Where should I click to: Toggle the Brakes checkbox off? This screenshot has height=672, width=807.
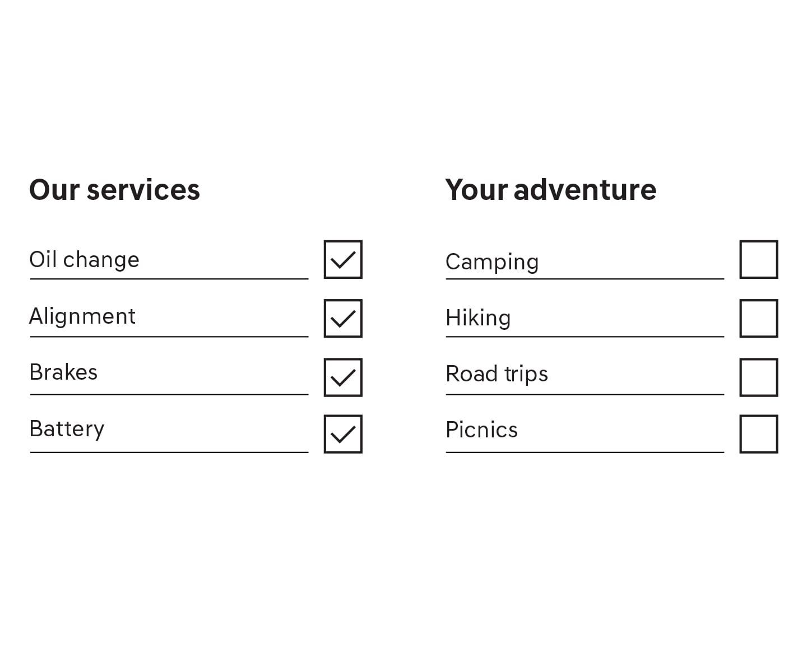(343, 377)
